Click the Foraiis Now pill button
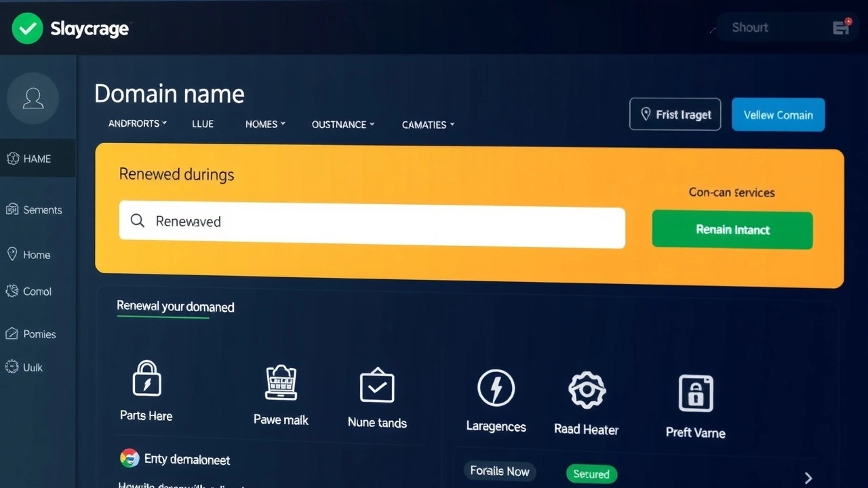 click(x=500, y=471)
